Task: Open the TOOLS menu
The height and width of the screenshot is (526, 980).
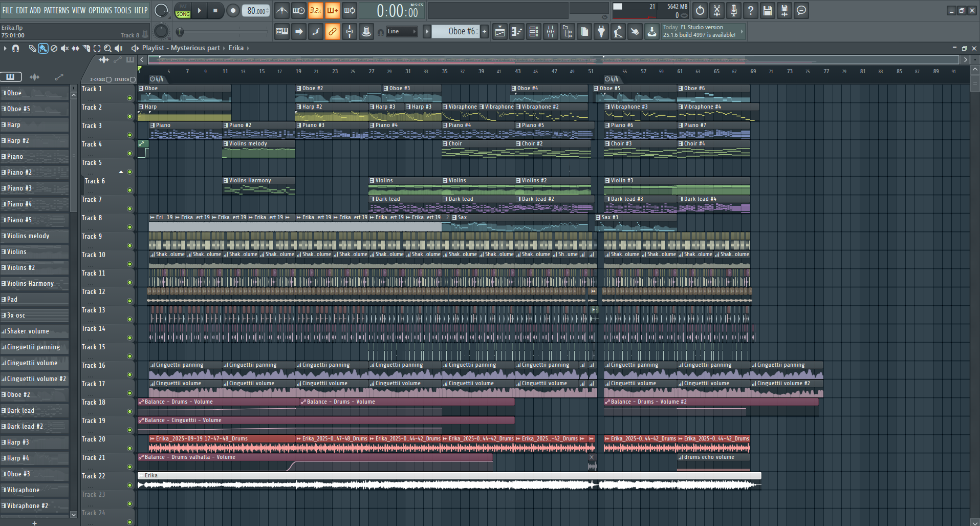Action: click(122, 10)
